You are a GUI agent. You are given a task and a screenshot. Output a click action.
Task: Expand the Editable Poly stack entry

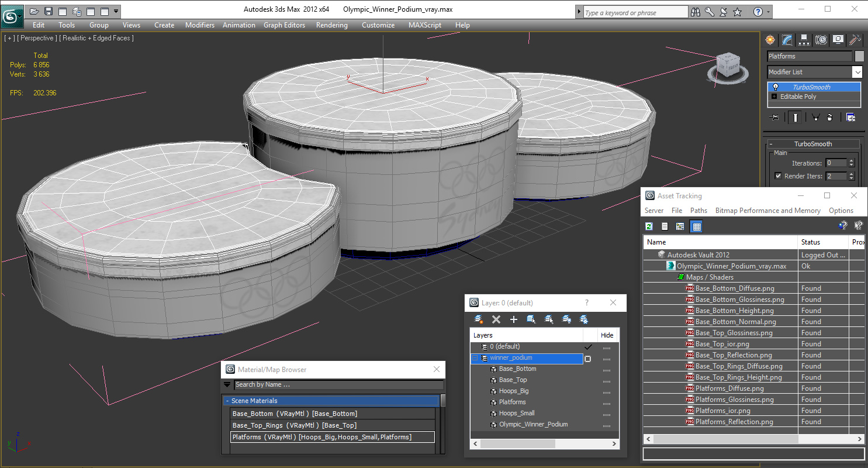(x=774, y=97)
